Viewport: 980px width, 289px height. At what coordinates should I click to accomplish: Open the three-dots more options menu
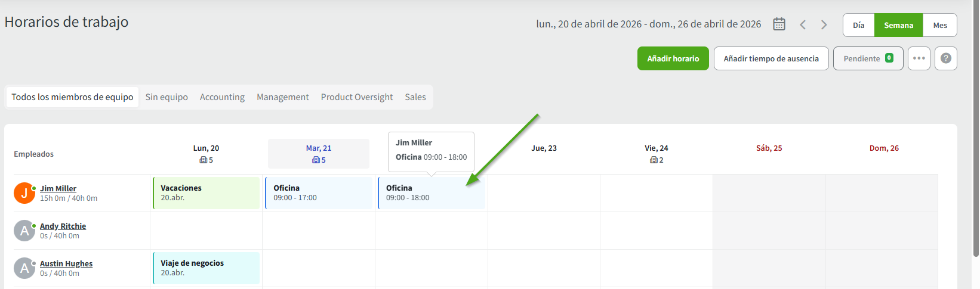pos(919,58)
